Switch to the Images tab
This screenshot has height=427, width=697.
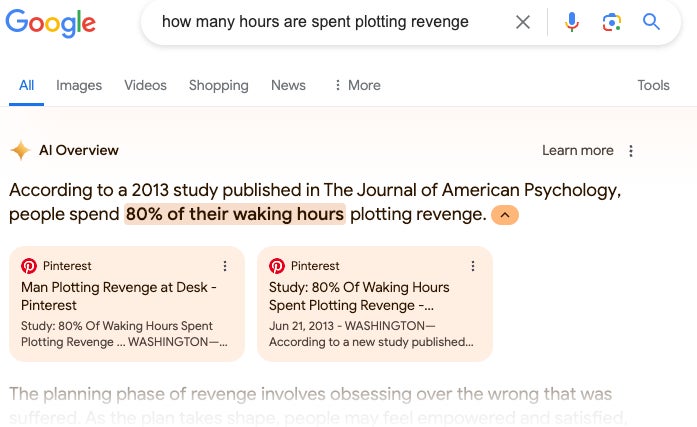pos(79,85)
